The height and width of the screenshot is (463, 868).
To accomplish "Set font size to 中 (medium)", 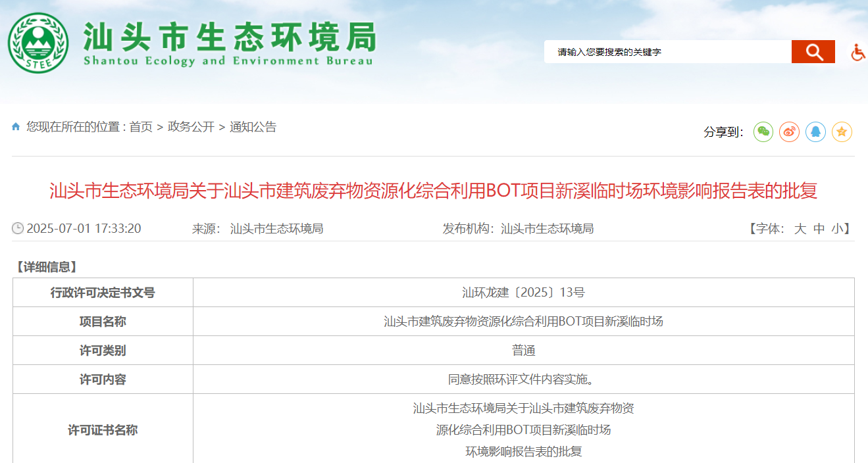I will coord(819,229).
